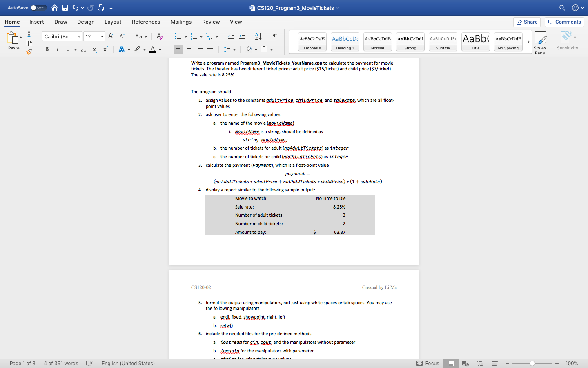Open the Comments panel
Viewport: 588px width, 368px height.
point(564,22)
